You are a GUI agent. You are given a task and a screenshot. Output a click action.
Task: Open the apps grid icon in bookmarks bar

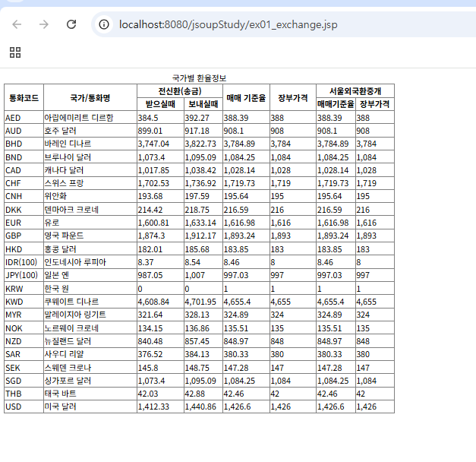point(15,52)
